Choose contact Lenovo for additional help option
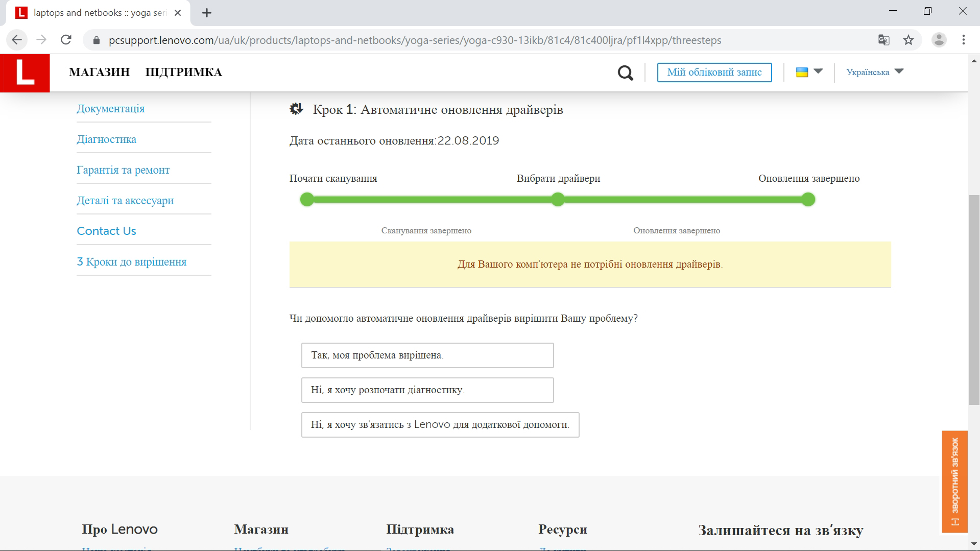Viewport: 980px width, 551px height. (440, 425)
